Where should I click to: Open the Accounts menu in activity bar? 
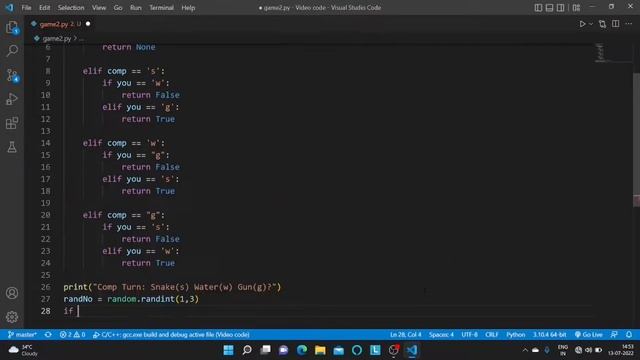point(12,293)
